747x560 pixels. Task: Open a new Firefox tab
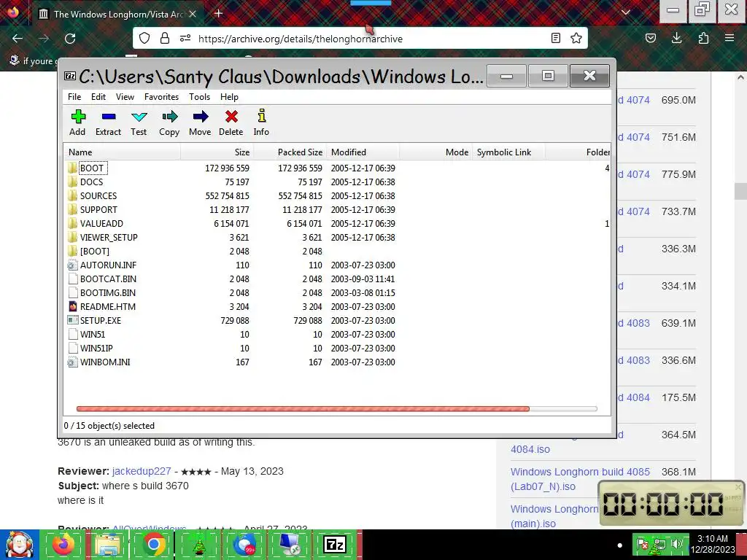click(x=219, y=13)
